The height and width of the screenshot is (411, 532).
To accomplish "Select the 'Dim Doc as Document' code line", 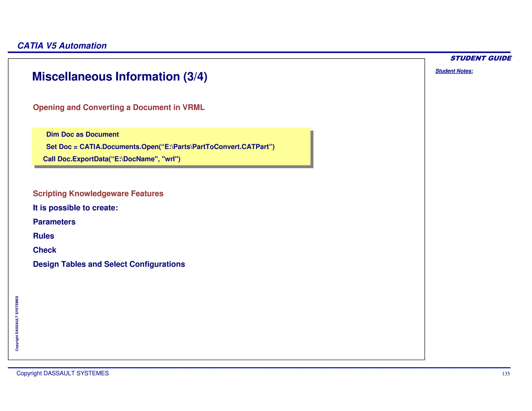I will click(x=82, y=134).
